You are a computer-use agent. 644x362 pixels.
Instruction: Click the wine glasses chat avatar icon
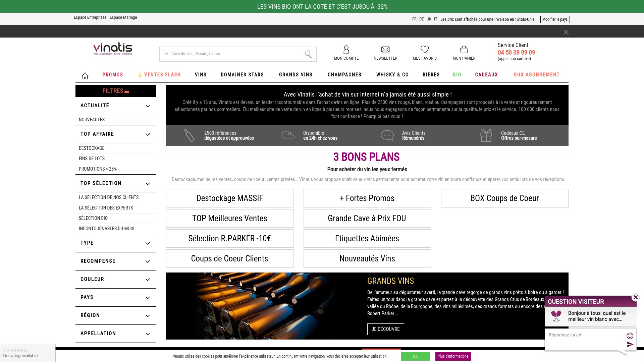coord(556,316)
